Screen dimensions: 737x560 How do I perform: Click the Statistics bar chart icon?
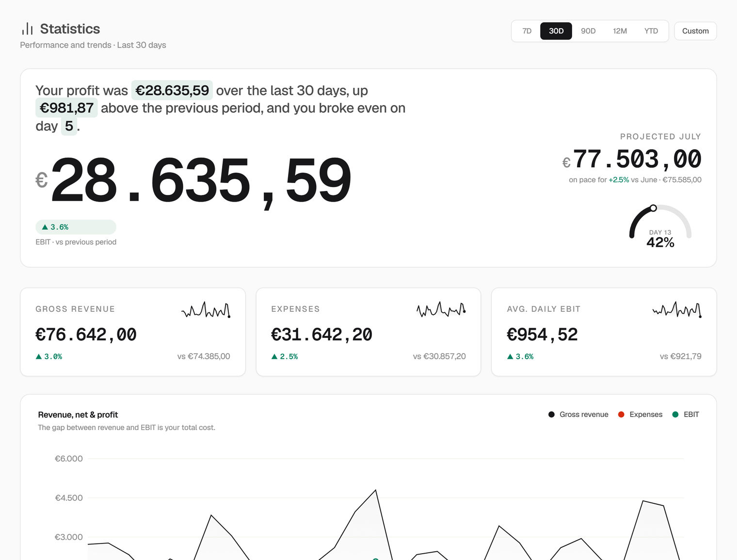click(x=27, y=29)
